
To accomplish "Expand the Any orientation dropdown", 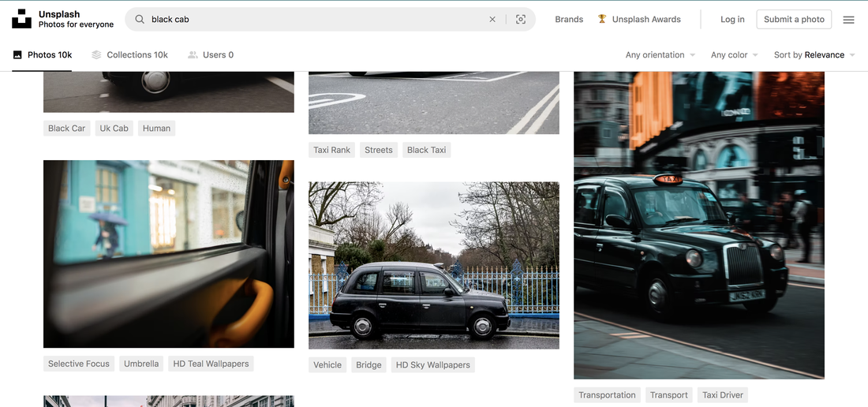I will coord(660,54).
